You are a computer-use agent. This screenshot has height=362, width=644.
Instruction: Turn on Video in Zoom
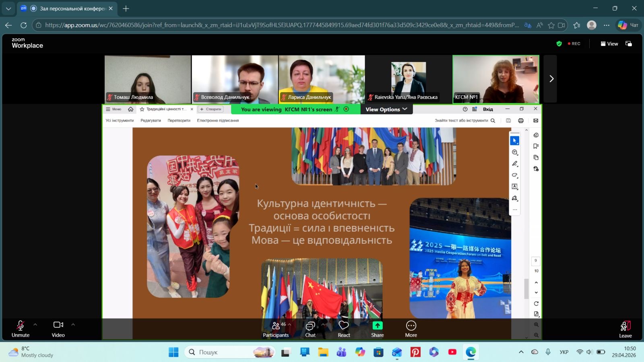pos(58,329)
